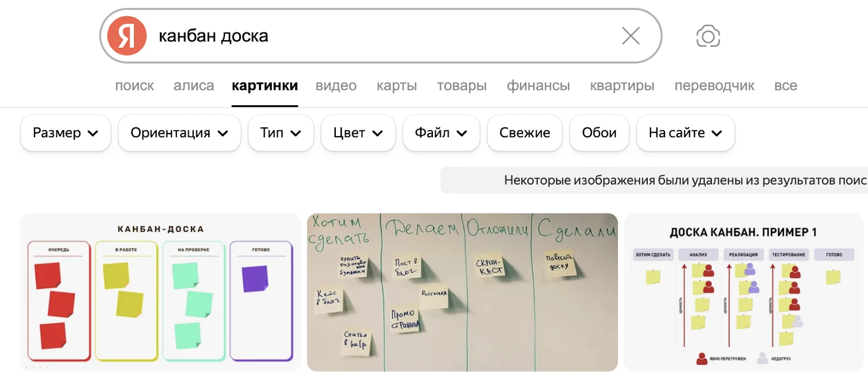Open the алиса tab

point(194,86)
